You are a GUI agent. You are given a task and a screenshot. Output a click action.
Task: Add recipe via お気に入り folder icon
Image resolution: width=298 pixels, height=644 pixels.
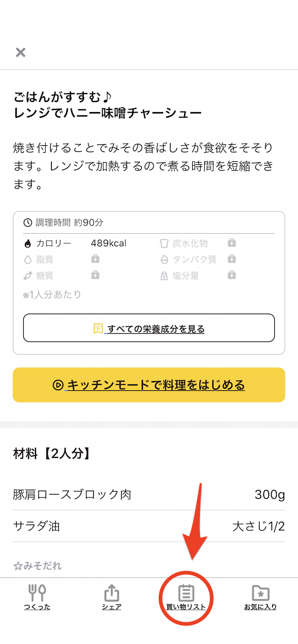pyautogui.click(x=260, y=593)
